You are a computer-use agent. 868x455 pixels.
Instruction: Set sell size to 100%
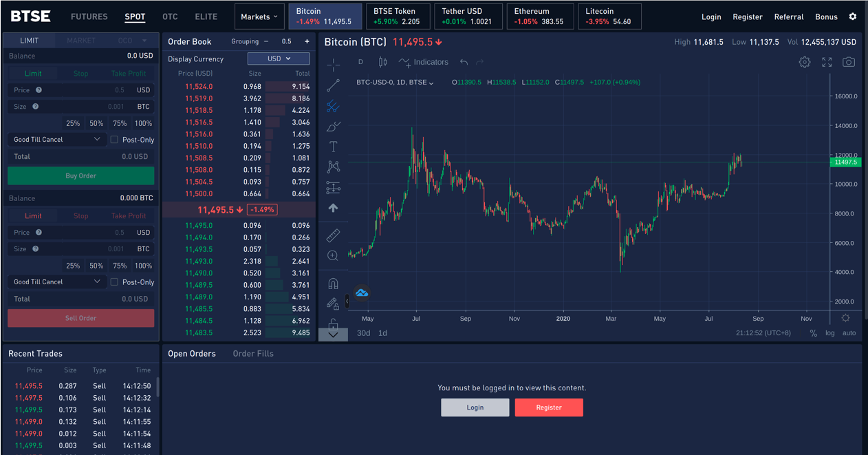pos(143,266)
